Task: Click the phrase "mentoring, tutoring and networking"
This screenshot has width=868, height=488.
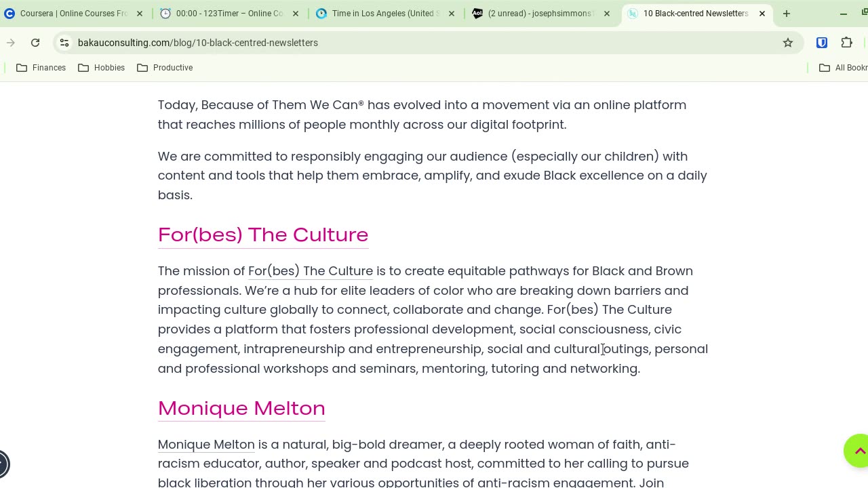Action: pyautogui.click(x=531, y=369)
